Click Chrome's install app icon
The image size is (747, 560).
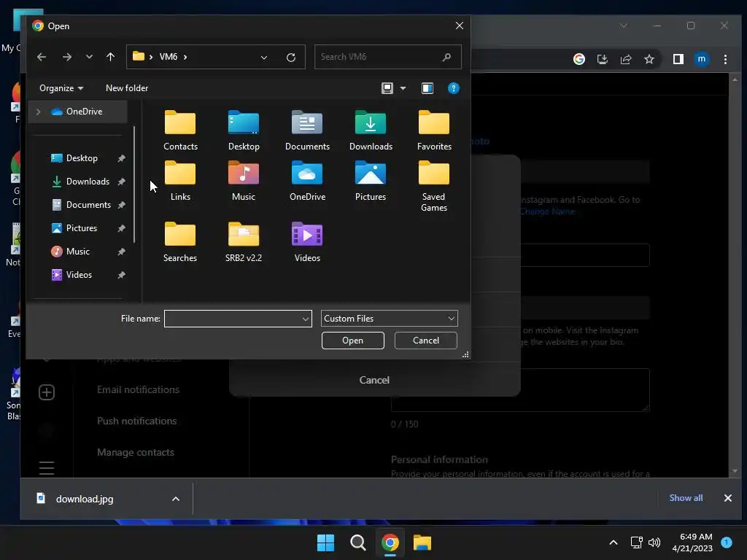[x=602, y=59]
